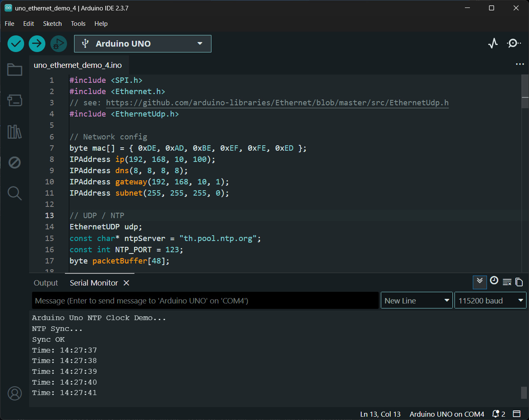529x420 pixels.
Task: Follow the GitHub EthernetUdp.h link
Action: (x=277, y=103)
